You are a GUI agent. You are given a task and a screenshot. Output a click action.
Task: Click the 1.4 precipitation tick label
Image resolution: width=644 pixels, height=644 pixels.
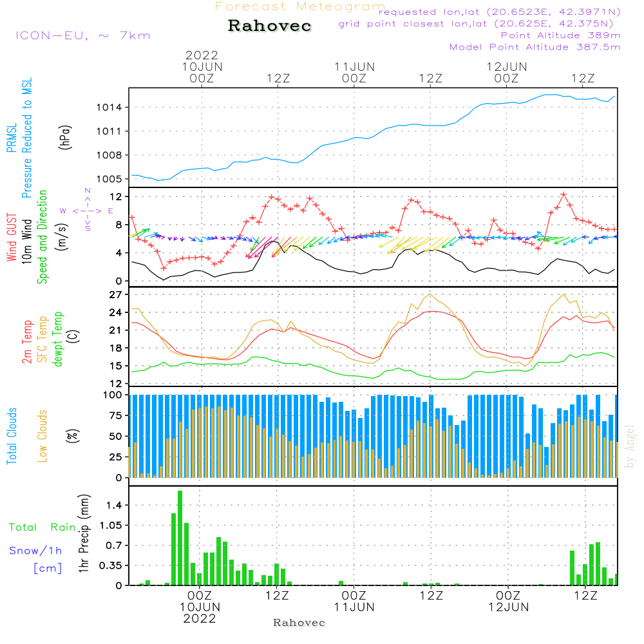(114, 505)
